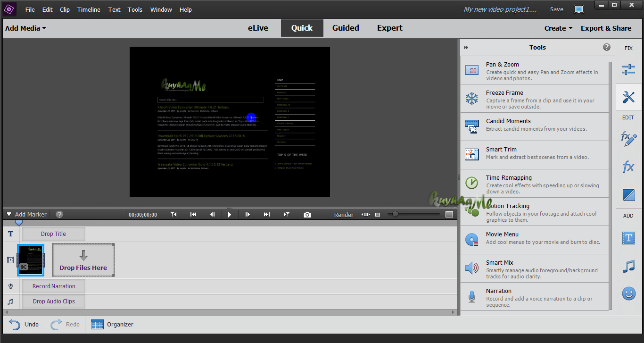Expand the Add Marker dropdown arrow
This screenshot has height=343, width=644.
point(9,214)
